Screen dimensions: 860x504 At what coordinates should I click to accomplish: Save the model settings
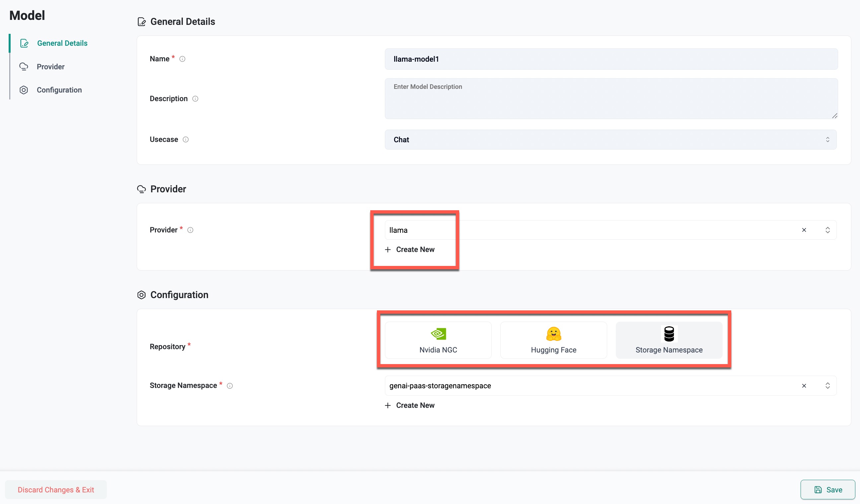827,490
